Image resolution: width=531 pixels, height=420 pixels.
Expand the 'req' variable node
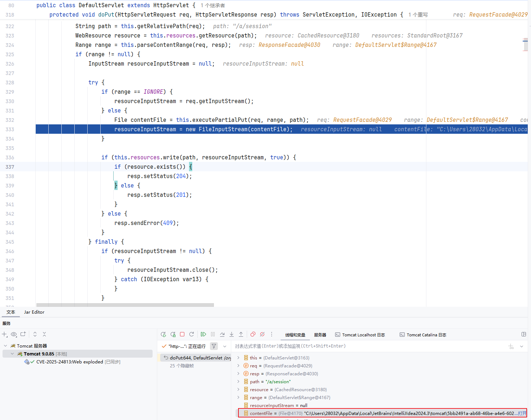pos(238,366)
